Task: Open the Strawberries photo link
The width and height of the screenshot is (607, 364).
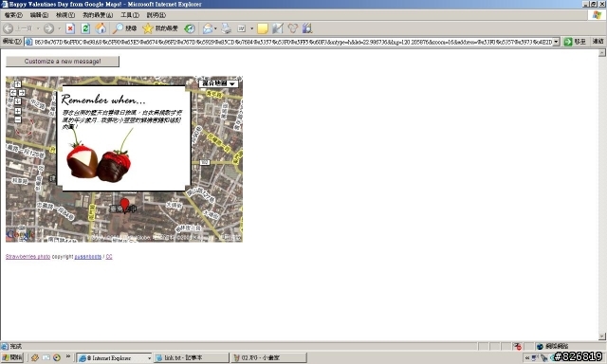Action: (28, 257)
